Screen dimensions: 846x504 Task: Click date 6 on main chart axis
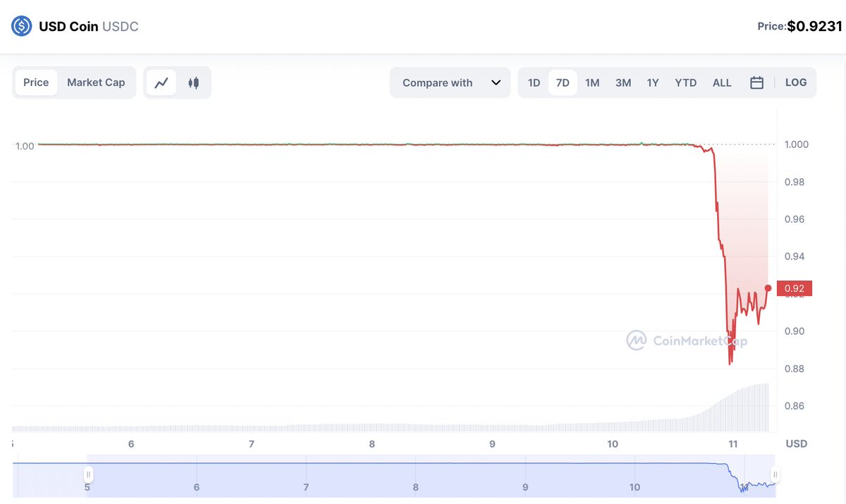pyautogui.click(x=131, y=443)
